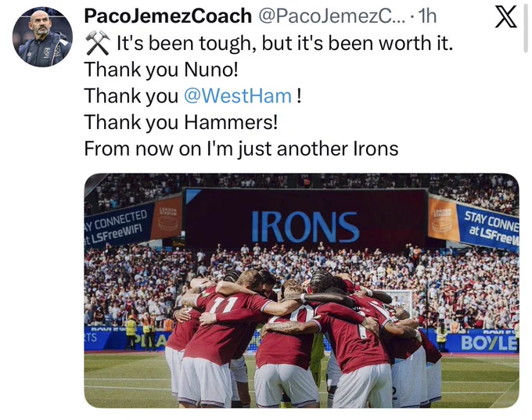Open PacoJemezCoach profile avatar
The width and height of the screenshot is (532, 420).
tap(42, 37)
